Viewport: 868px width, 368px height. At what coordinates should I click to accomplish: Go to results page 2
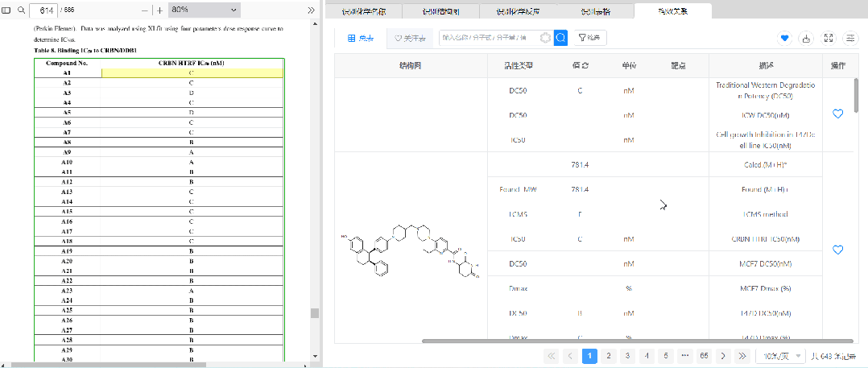[609, 356]
